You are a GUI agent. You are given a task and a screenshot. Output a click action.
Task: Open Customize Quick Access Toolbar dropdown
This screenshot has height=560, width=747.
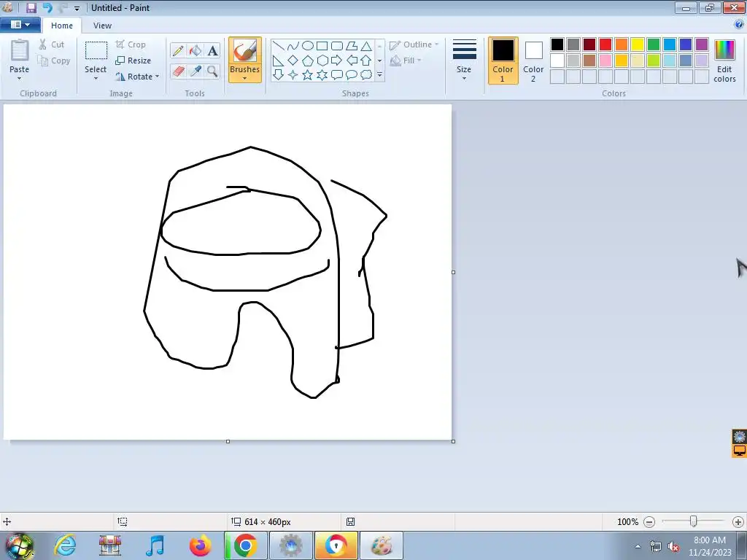point(77,9)
